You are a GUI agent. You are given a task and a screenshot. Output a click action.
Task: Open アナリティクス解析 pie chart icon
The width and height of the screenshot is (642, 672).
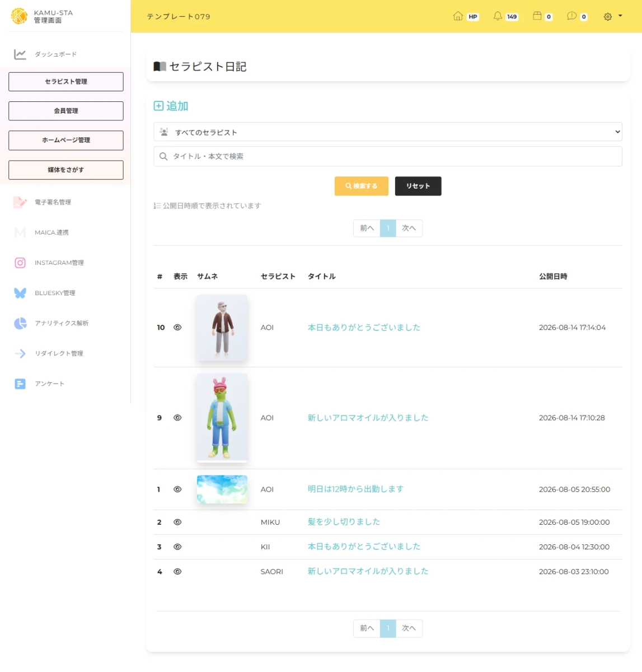coord(20,323)
